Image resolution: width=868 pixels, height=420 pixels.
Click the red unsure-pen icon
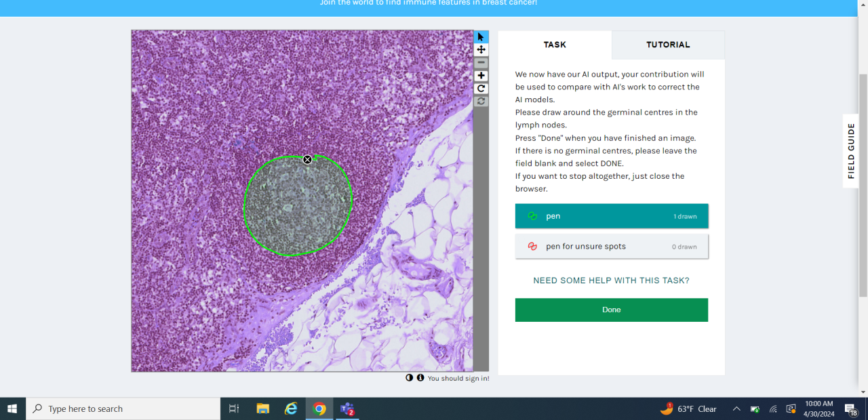532,247
